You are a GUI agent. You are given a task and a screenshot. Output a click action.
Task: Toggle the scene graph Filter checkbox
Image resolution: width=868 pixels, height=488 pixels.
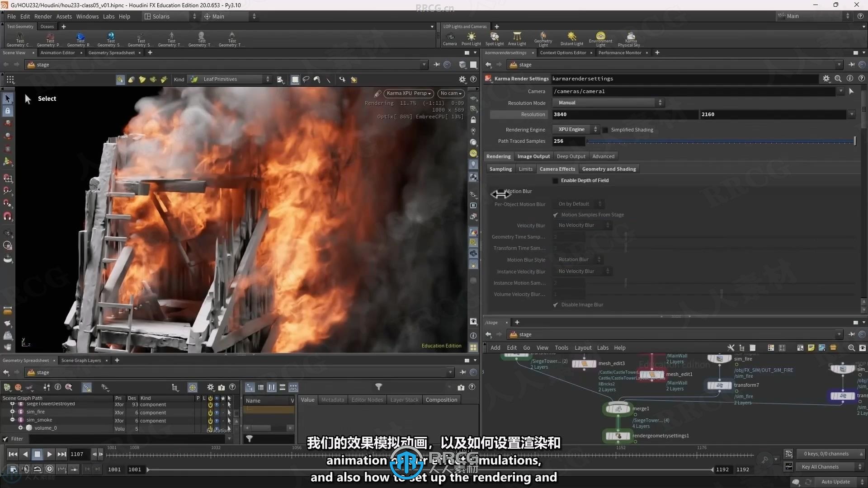pos(5,439)
